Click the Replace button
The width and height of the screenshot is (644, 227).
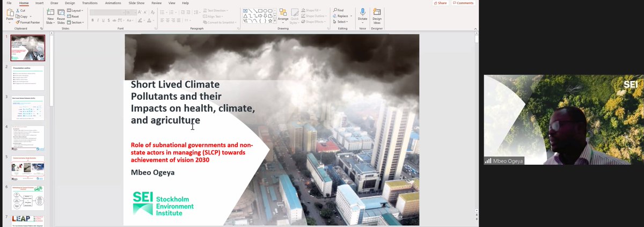pos(341,16)
